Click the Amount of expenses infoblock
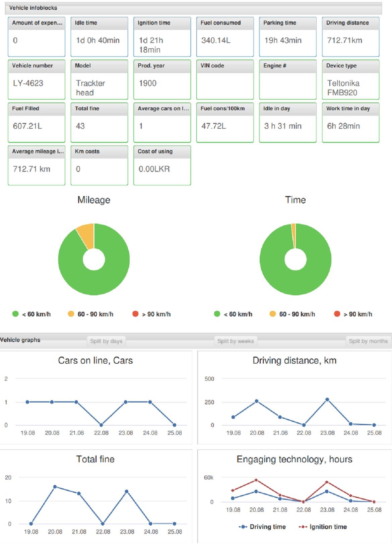392x545 pixels. [37, 37]
